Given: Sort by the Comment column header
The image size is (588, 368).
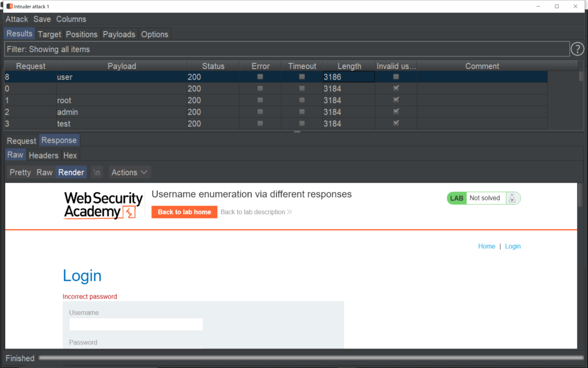Looking at the screenshot, I should (482, 66).
